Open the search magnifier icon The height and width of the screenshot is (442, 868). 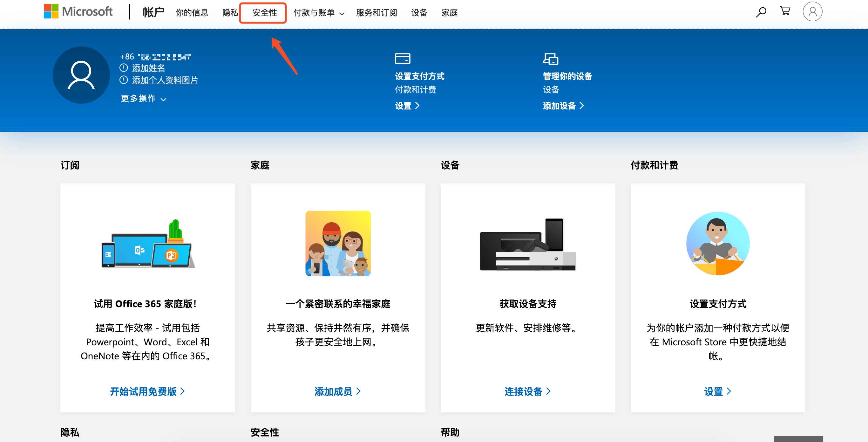[761, 12]
